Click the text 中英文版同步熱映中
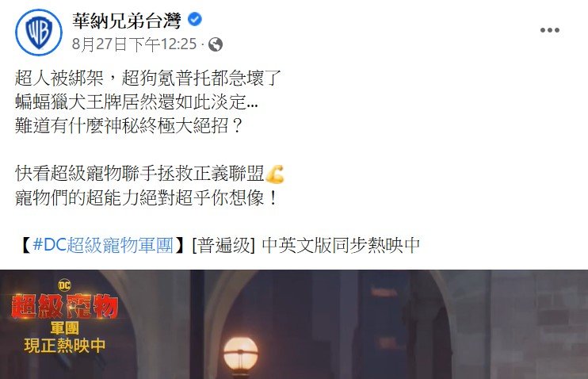 point(341,245)
